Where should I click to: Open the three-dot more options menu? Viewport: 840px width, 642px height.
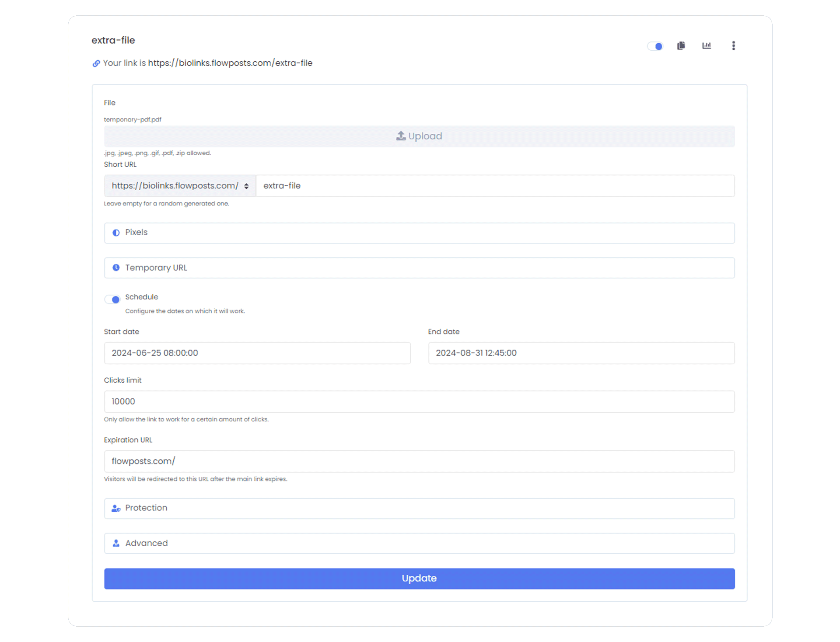tap(733, 45)
